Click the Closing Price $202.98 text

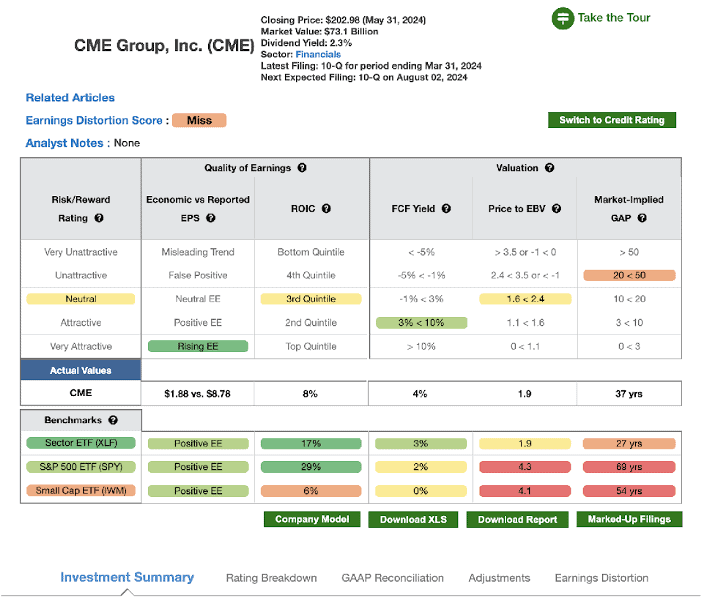[x=343, y=20]
